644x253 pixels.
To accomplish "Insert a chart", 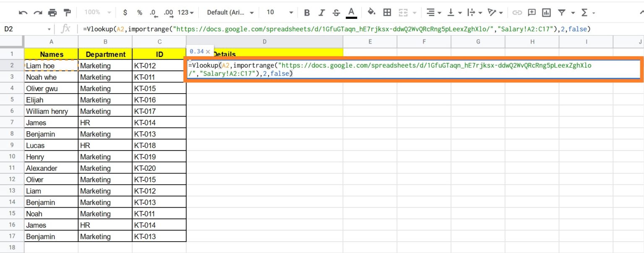I will [547, 13].
